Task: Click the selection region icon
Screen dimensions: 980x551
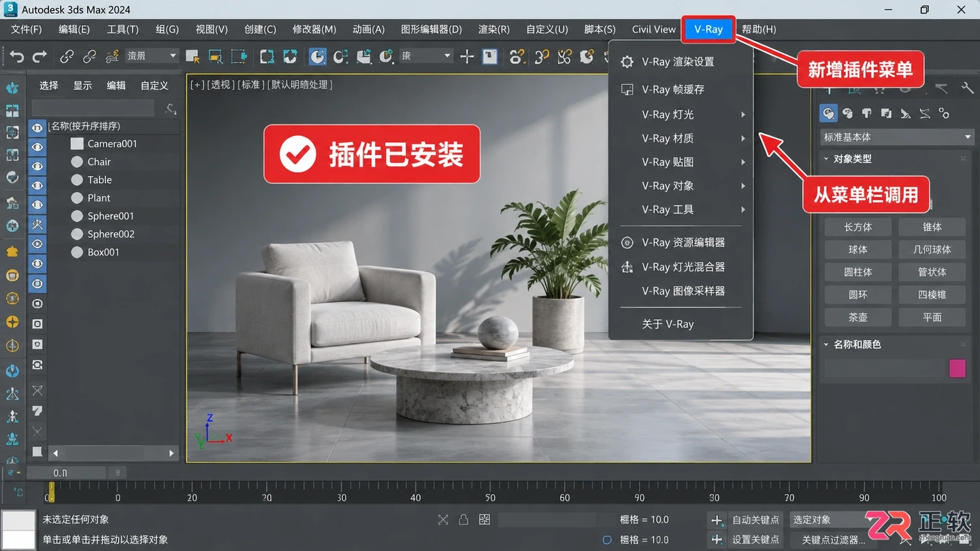Action: click(239, 56)
